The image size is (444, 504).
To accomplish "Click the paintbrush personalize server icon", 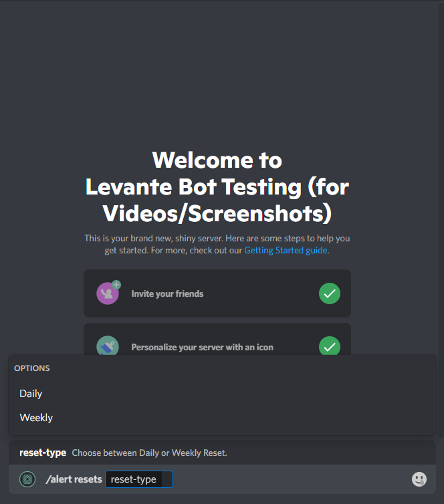I will [x=108, y=346].
